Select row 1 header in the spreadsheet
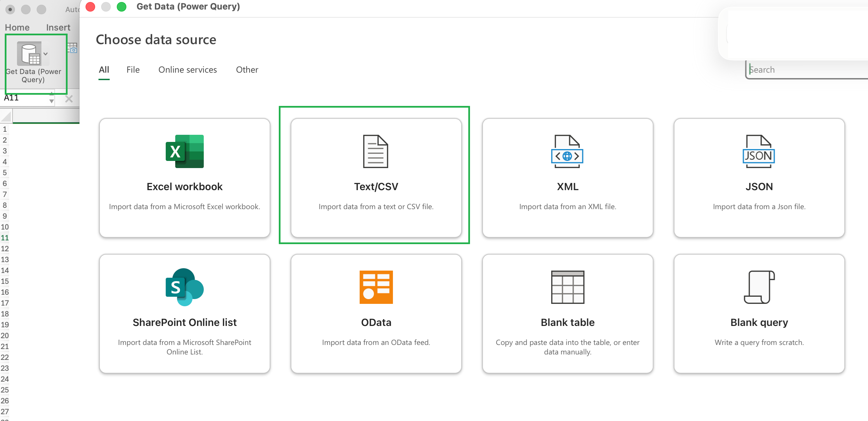 [5, 129]
